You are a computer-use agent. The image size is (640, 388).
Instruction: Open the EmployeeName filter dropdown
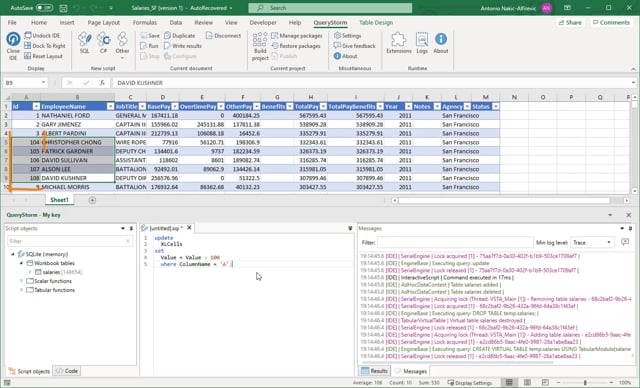(110, 106)
